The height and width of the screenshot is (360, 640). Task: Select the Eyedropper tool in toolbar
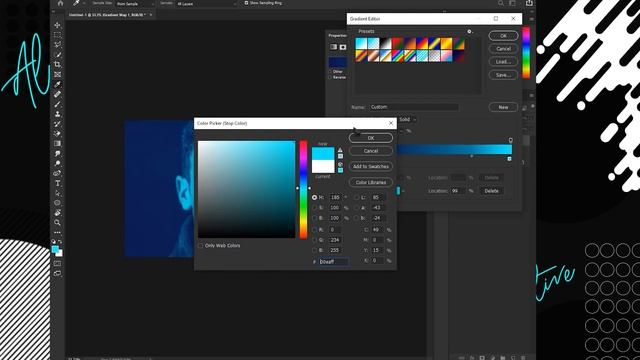click(58, 84)
